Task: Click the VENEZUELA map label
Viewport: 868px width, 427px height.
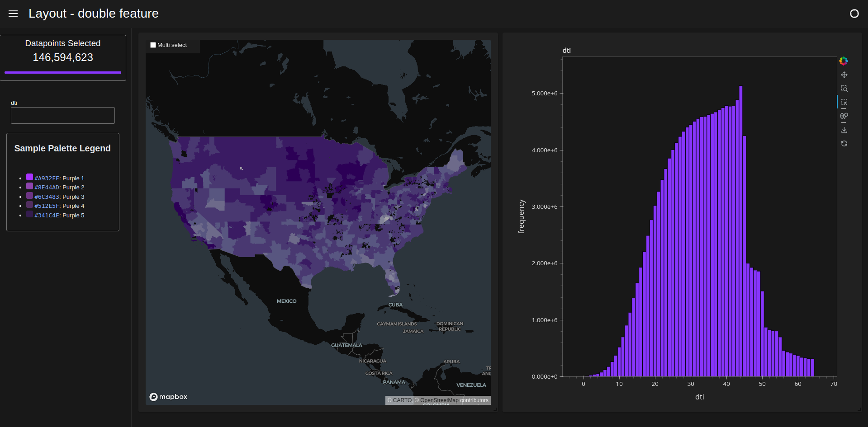Action: pyautogui.click(x=471, y=385)
